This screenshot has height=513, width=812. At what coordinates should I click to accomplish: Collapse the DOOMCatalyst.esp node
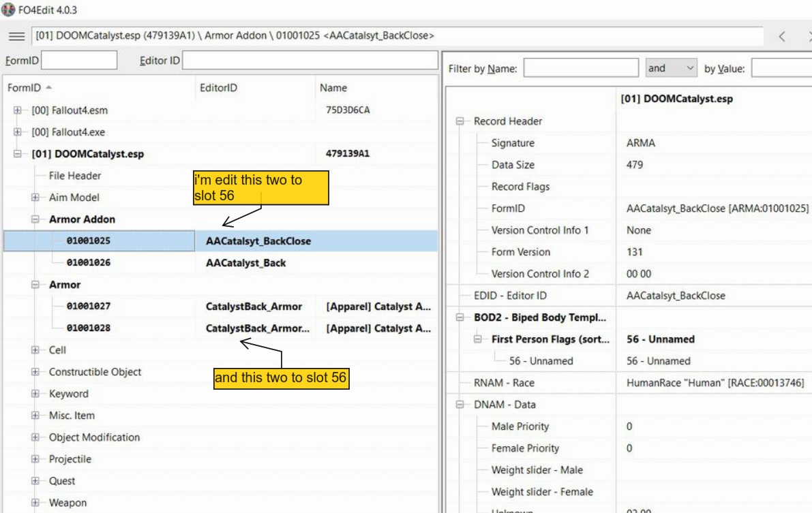17,154
